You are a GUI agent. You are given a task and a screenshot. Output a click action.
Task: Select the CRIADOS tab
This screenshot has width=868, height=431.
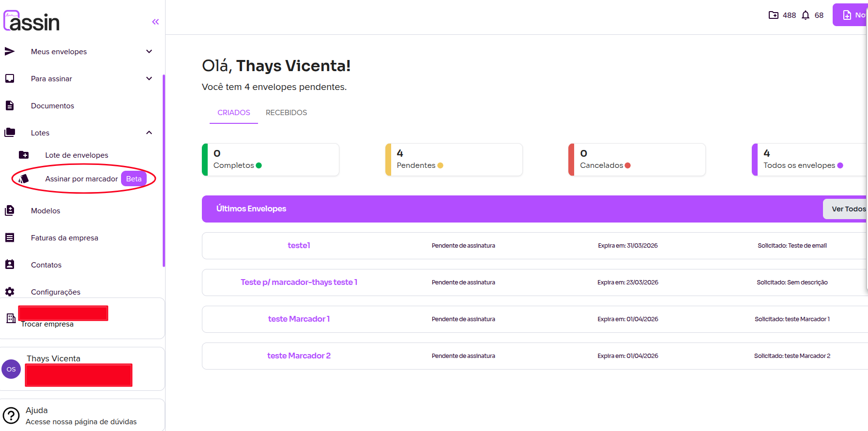click(233, 113)
